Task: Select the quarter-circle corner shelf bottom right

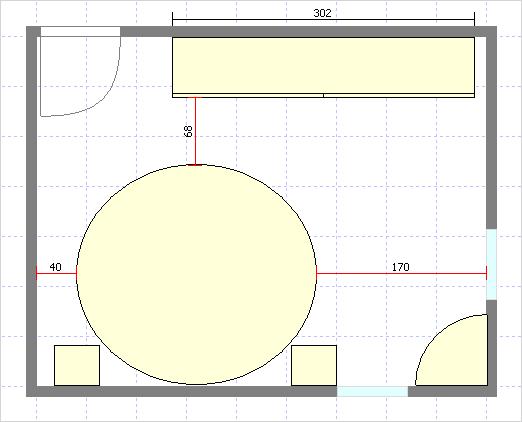Action: [452, 350]
